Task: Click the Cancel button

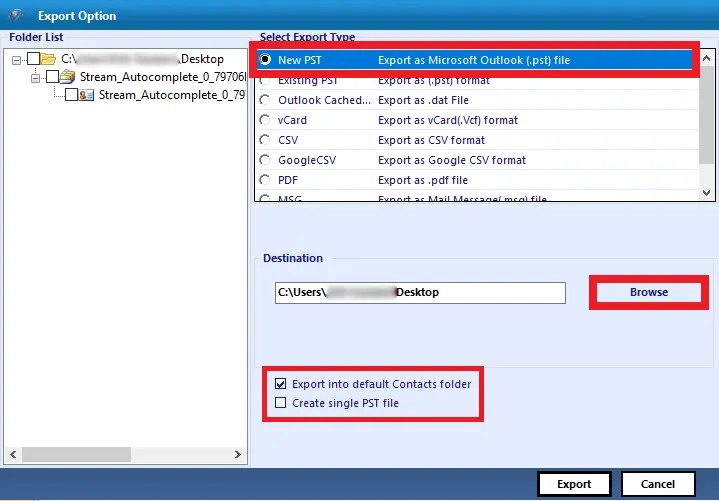Action: 658,484
